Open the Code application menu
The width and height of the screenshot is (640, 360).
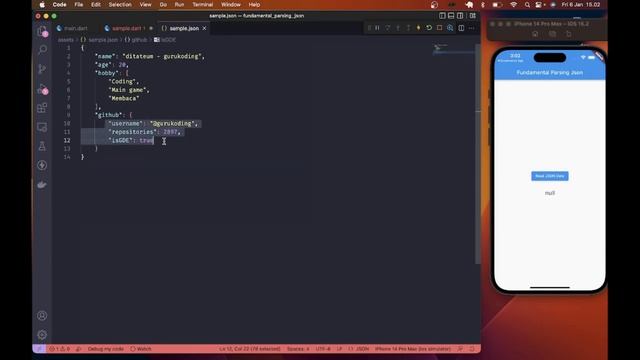(x=59, y=4)
